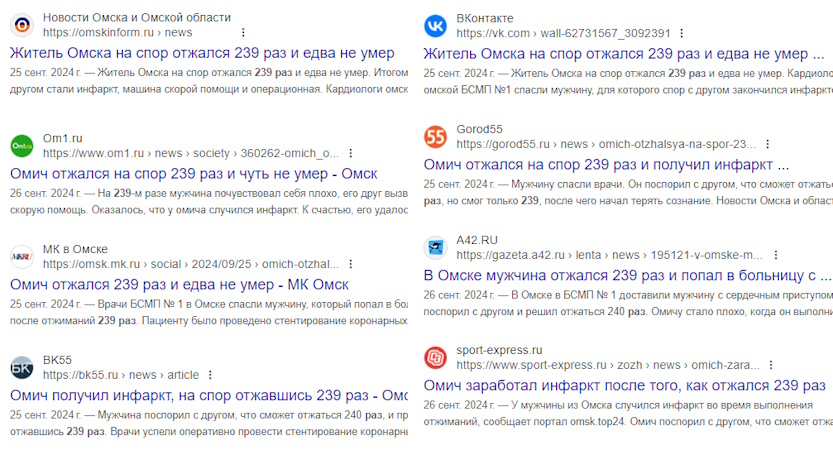Open 'Омич отжался 239 раз и едва не умер - МК Омск'
The image size is (833, 455).
179,284
